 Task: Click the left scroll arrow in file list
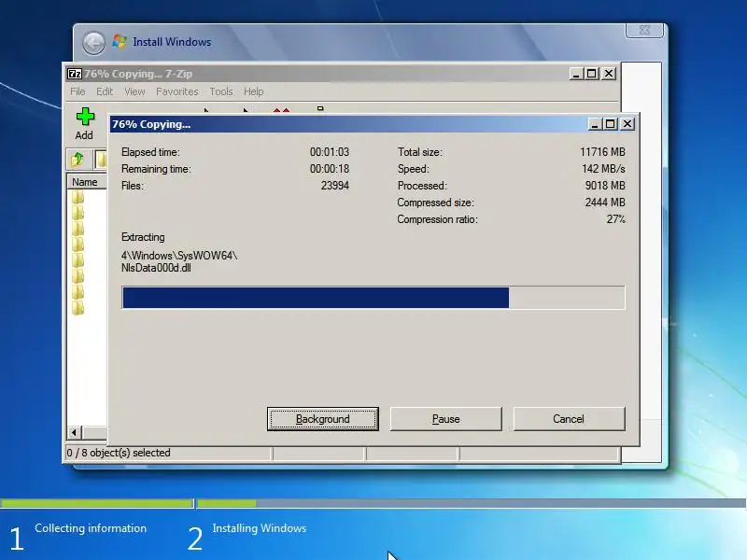click(74, 432)
